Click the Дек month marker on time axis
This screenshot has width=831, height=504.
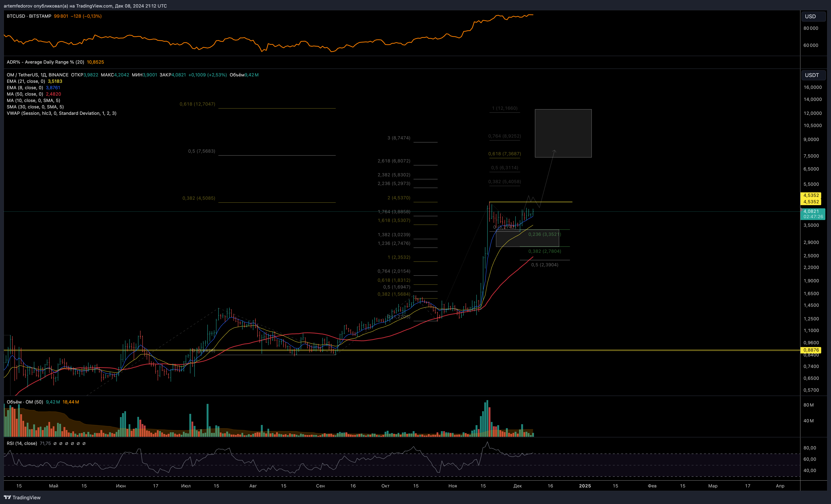(517, 486)
